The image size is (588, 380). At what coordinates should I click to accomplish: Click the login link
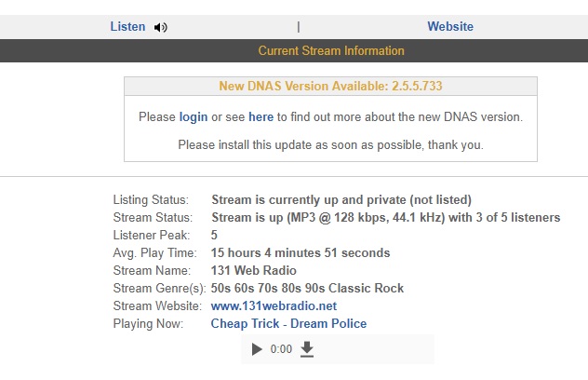point(194,117)
